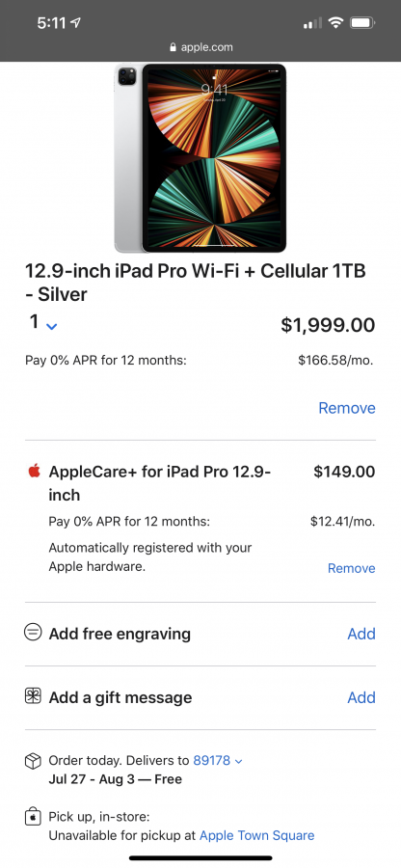
Task: Tap the battery status icon
Action: coord(362,23)
